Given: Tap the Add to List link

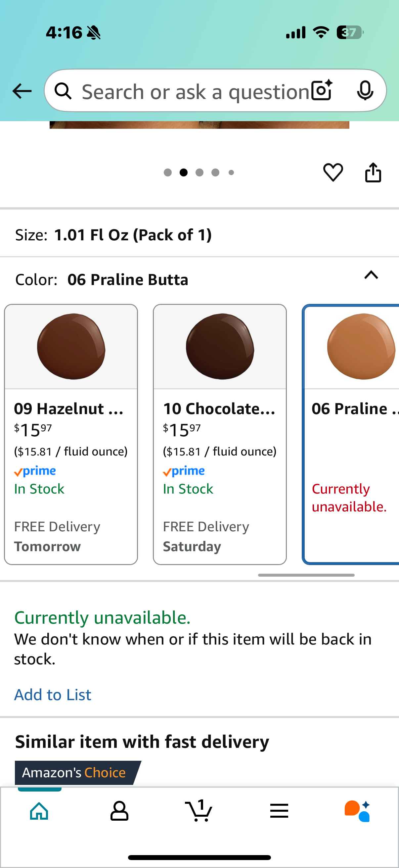Looking at the screenshot, I should tap(53, 695).
